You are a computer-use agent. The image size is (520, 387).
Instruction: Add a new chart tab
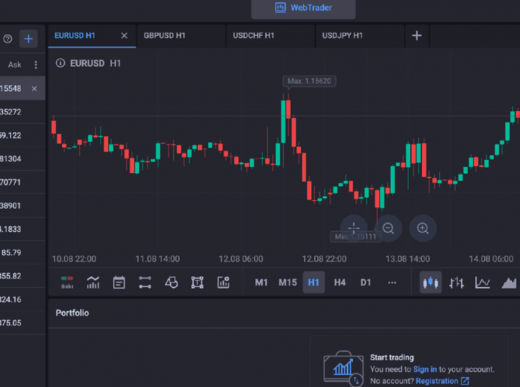417,36
